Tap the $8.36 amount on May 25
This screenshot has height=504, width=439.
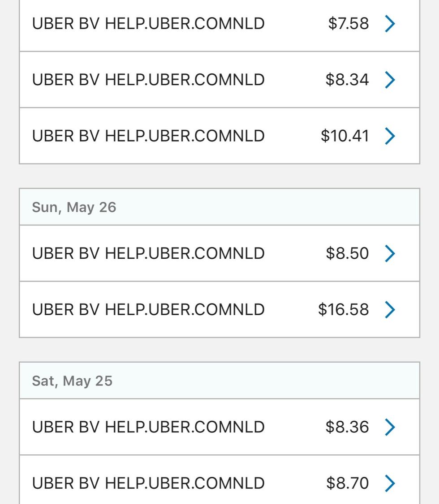[347, 427]
